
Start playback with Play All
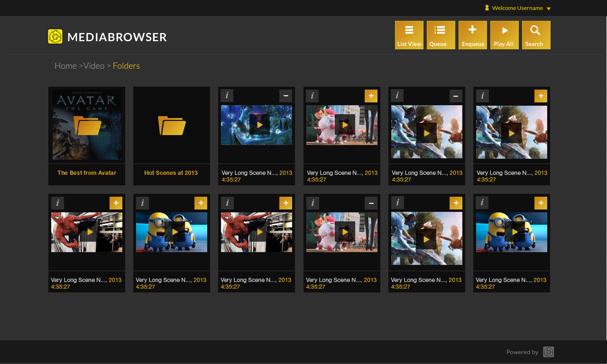pyautogui.click(x=505, y=35)
